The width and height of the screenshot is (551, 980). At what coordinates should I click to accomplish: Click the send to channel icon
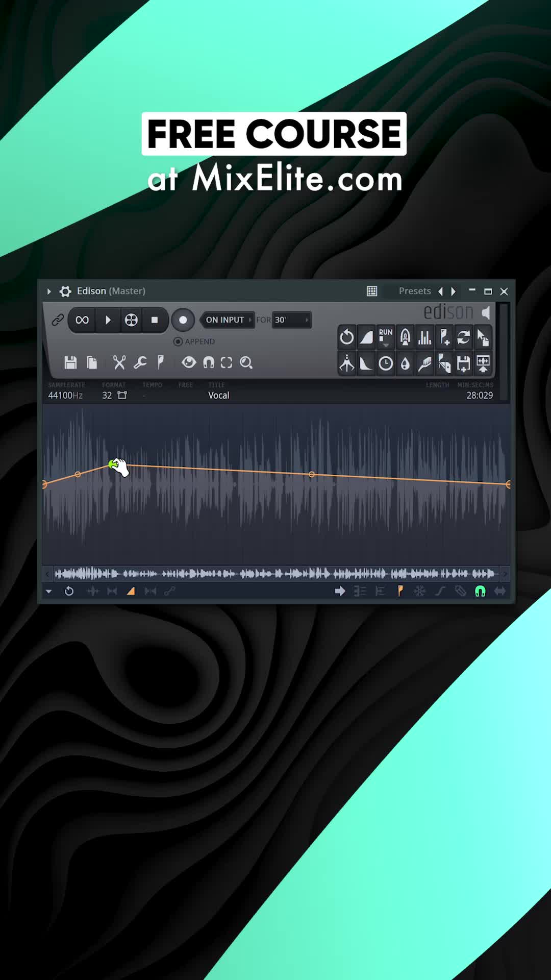pos(483,364)
